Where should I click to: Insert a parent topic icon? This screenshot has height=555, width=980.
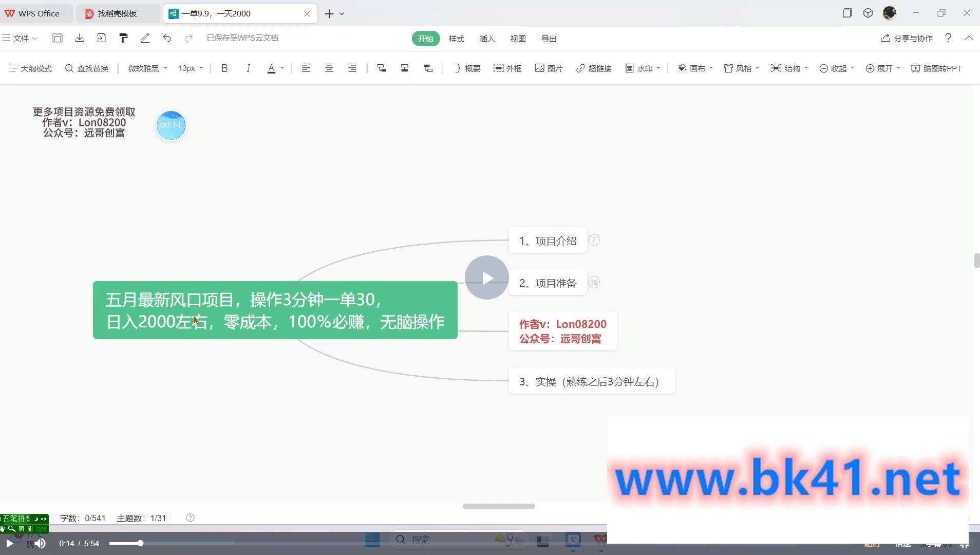[x=428, y=68]
